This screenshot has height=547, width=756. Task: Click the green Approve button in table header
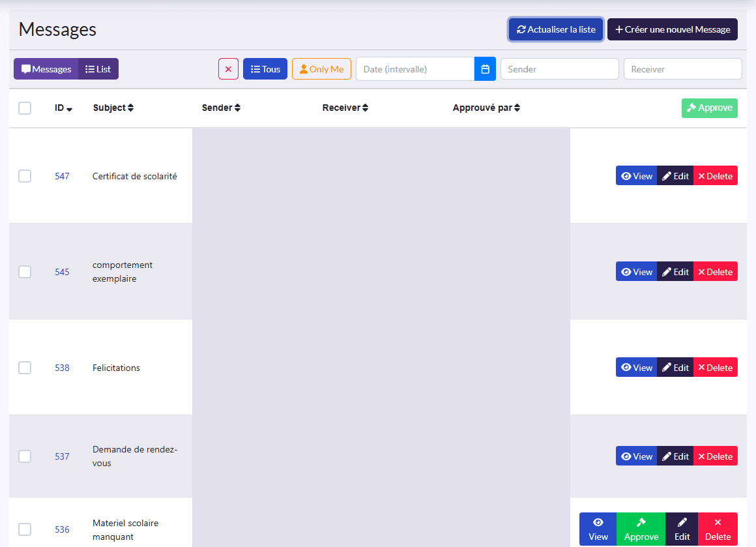pos(710,108)
